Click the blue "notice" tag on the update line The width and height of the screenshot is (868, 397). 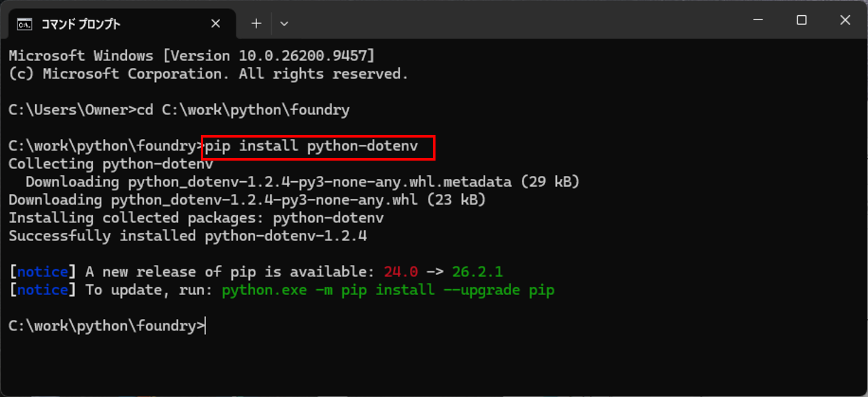coord(42,290)
